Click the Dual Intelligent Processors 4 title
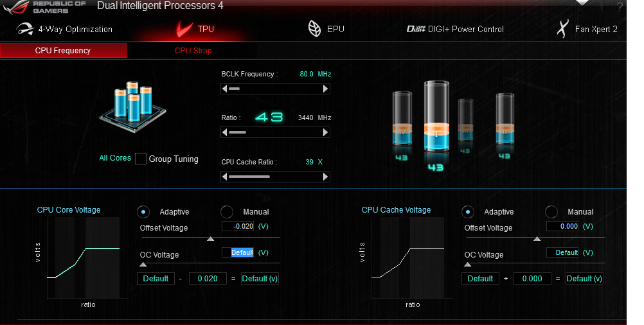Viewport: 644px width, 325px height. [160, 6]
